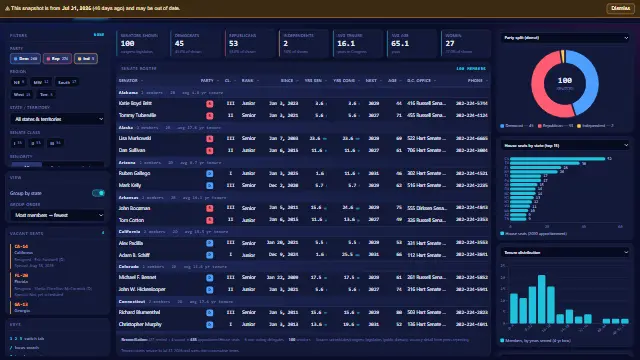
Task: Click Mark Kelly's Democrat party badge
Action: (209, 186)
